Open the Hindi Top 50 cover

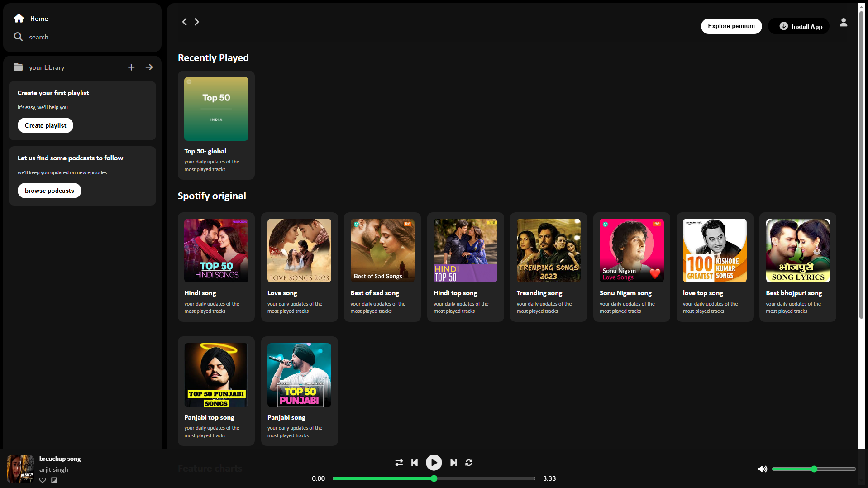point(465,250)
